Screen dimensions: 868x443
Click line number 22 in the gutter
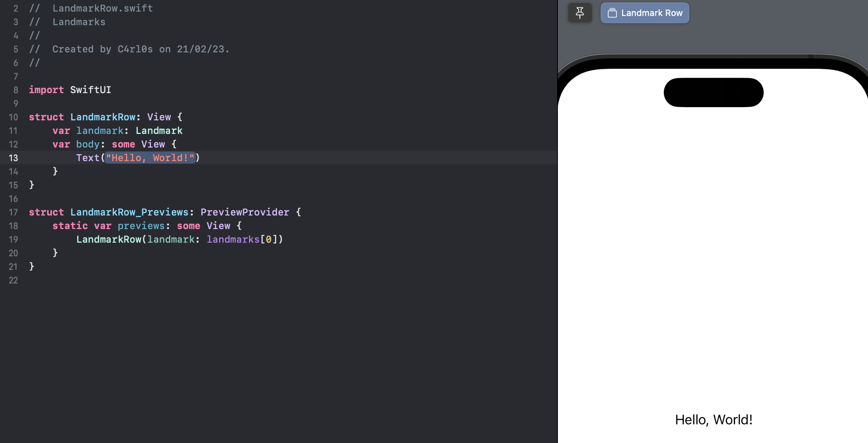(x=13, y=280)
